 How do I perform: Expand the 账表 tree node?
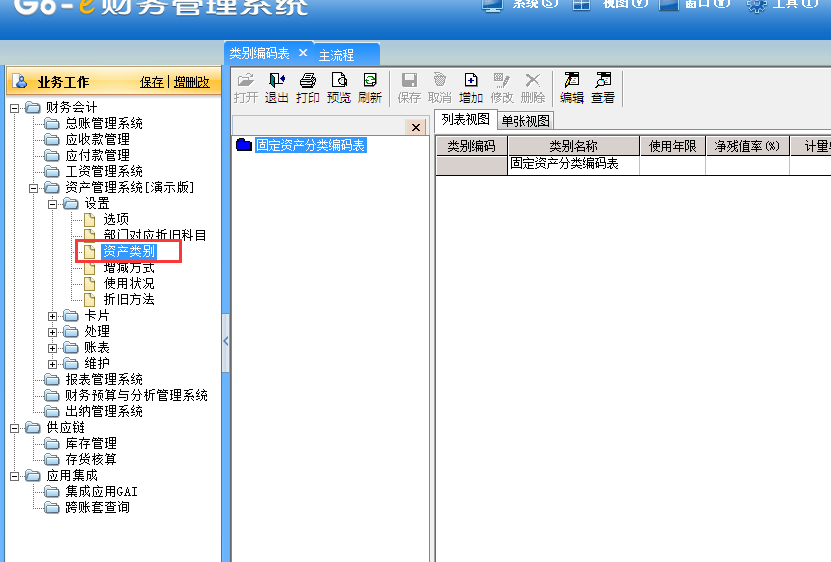[x=53, y=348]
